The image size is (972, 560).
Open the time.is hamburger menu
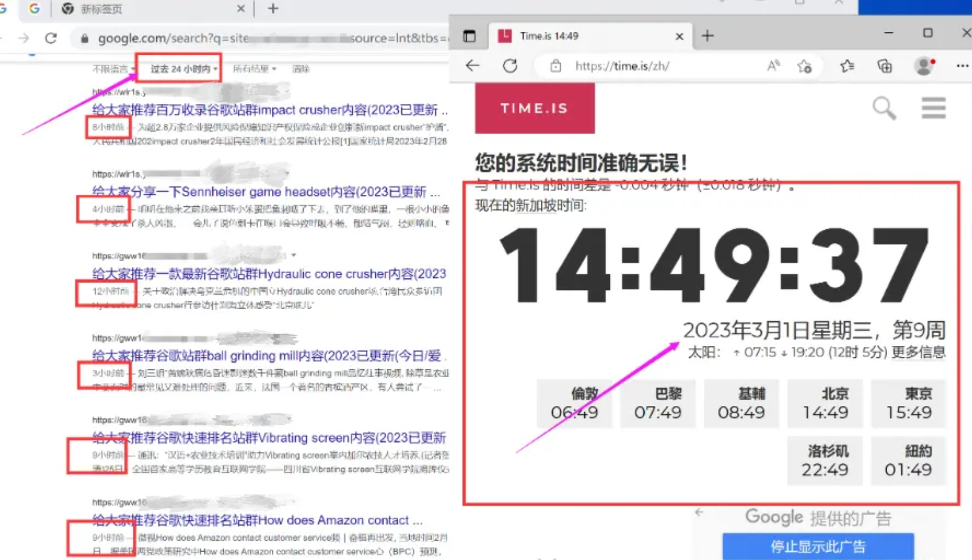coord(934,108)
